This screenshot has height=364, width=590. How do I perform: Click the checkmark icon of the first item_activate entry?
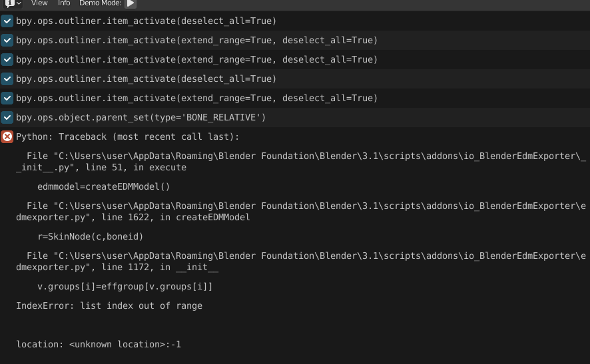7,21
